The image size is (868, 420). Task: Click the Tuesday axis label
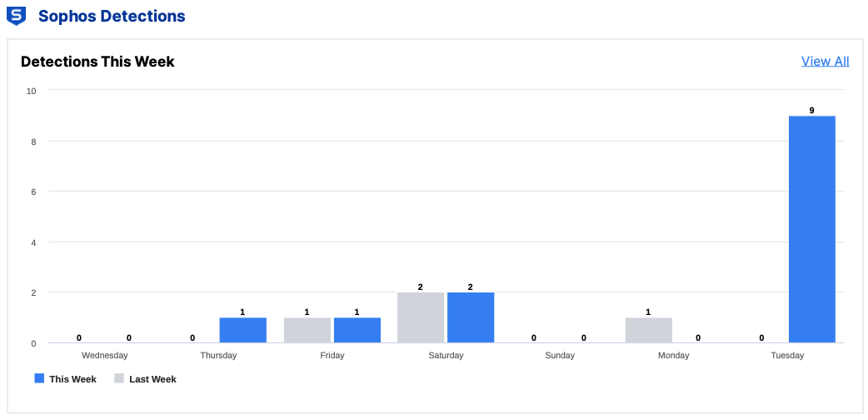[787, 355]
